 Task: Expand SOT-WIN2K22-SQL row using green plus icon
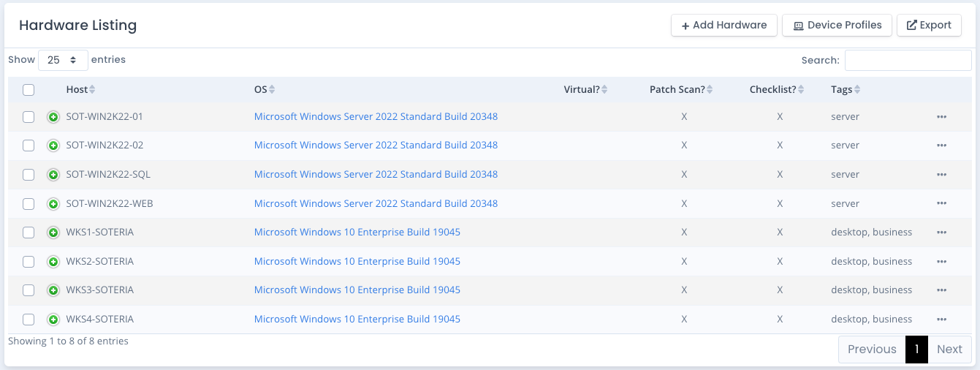click(x=53, y=175)
